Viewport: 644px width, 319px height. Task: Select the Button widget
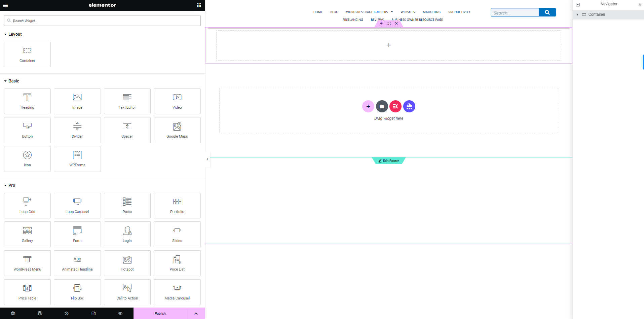(27, 130)
